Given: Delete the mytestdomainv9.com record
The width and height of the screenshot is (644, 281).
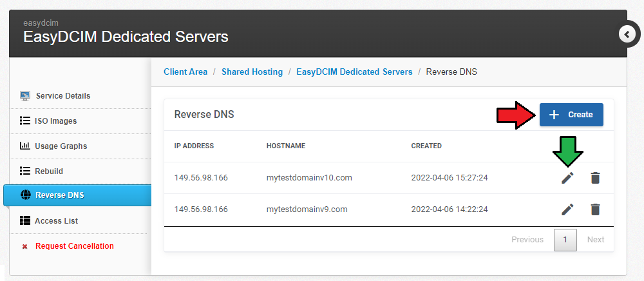Looking at the screenshot, I should (x=595, y=209).
